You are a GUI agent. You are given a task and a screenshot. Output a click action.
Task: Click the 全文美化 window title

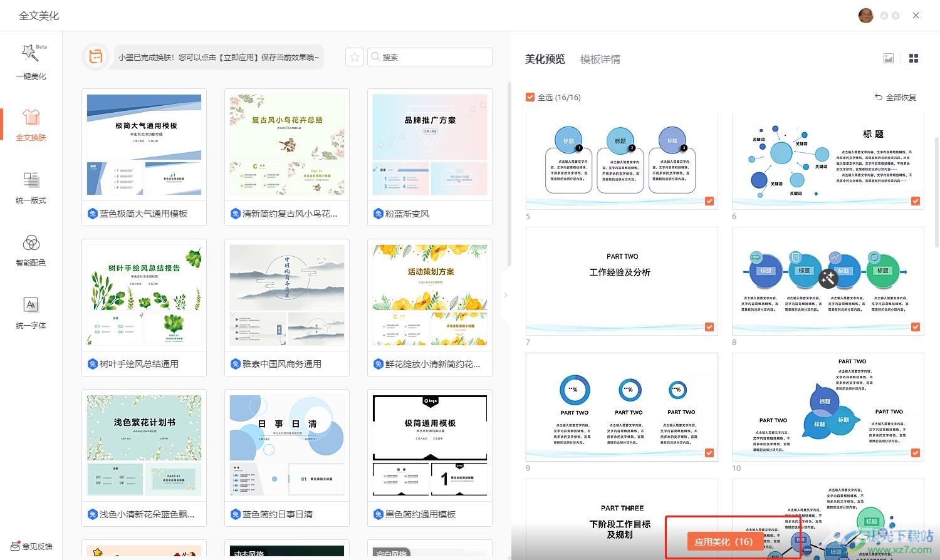coord(39,16)
